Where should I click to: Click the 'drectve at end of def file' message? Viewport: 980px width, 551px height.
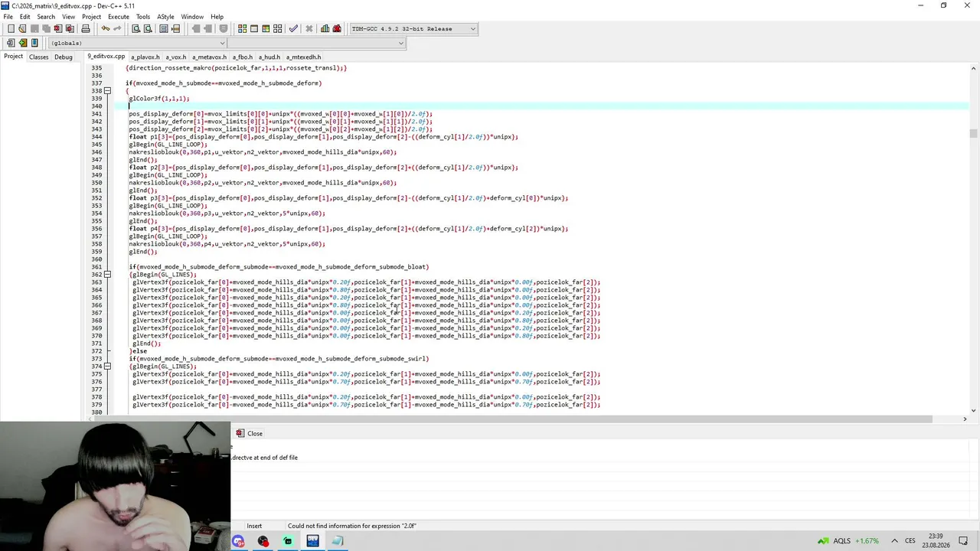click(265, 458)
